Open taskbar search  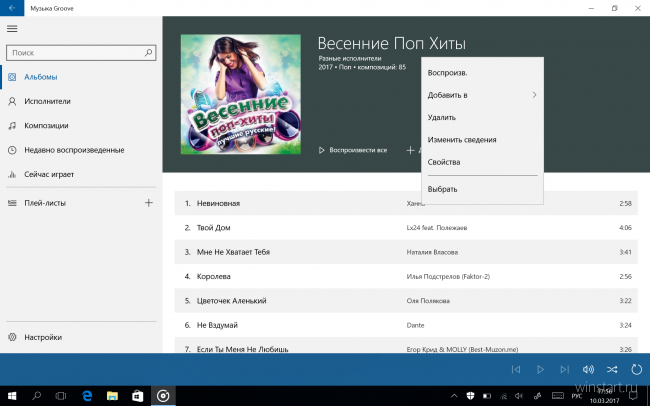36,396
